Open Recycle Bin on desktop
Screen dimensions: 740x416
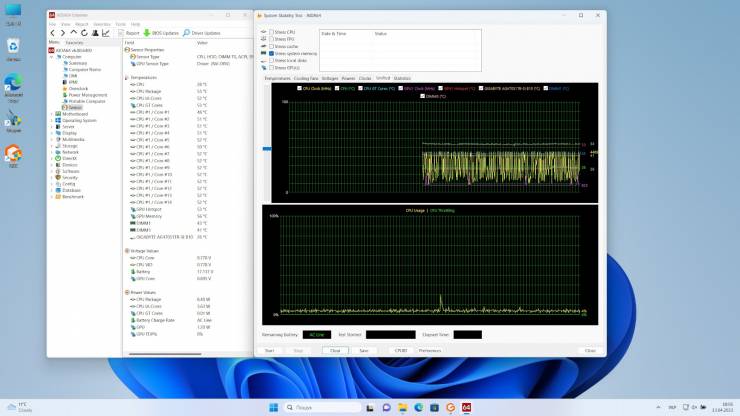click(13, 50)
